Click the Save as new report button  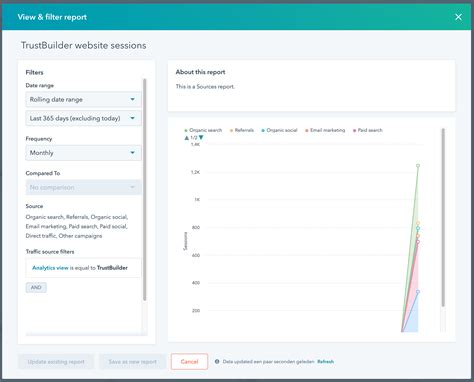click(x=132, y=362)
